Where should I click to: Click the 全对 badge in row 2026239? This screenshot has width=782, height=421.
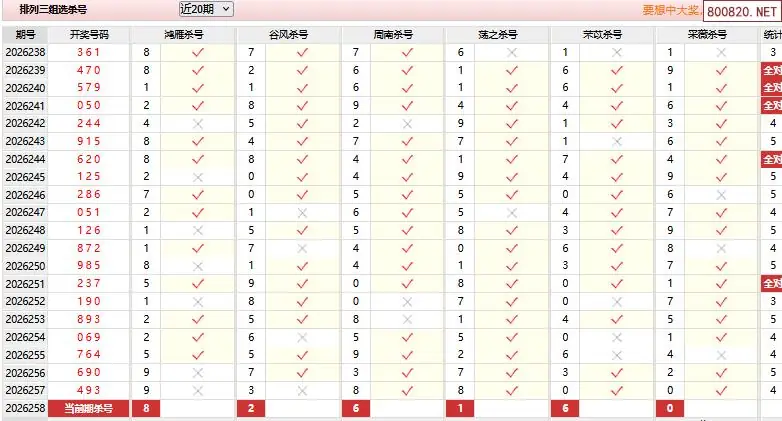772,70
